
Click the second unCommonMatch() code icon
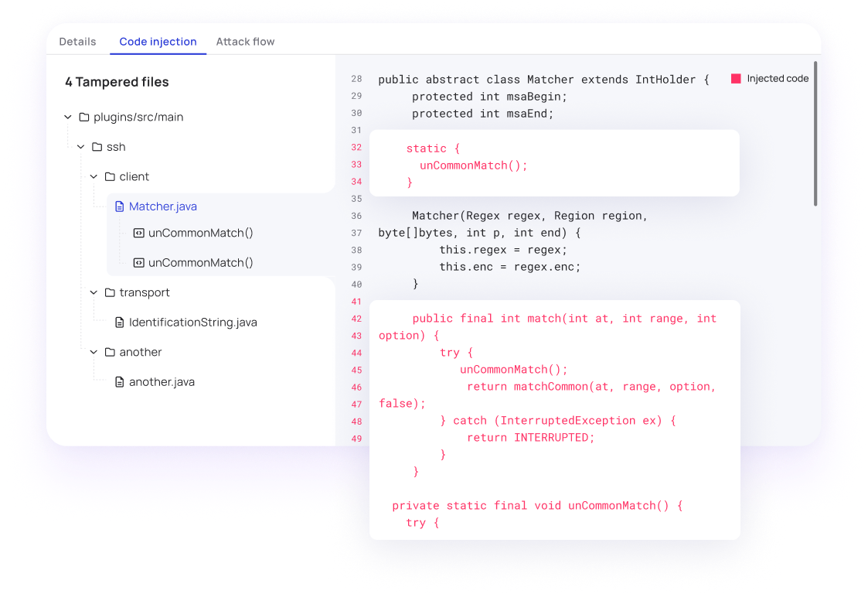coord(138,263)
